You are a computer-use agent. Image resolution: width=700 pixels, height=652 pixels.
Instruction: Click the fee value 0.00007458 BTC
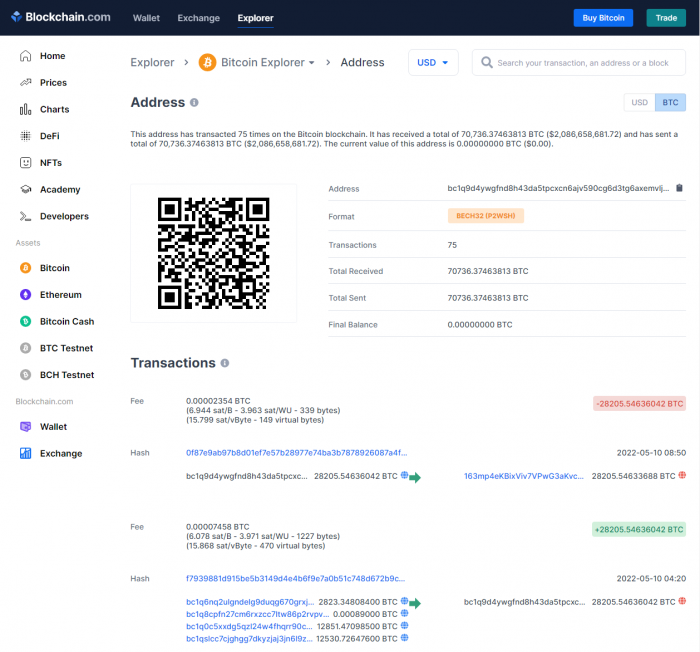[x=217, y=527]
